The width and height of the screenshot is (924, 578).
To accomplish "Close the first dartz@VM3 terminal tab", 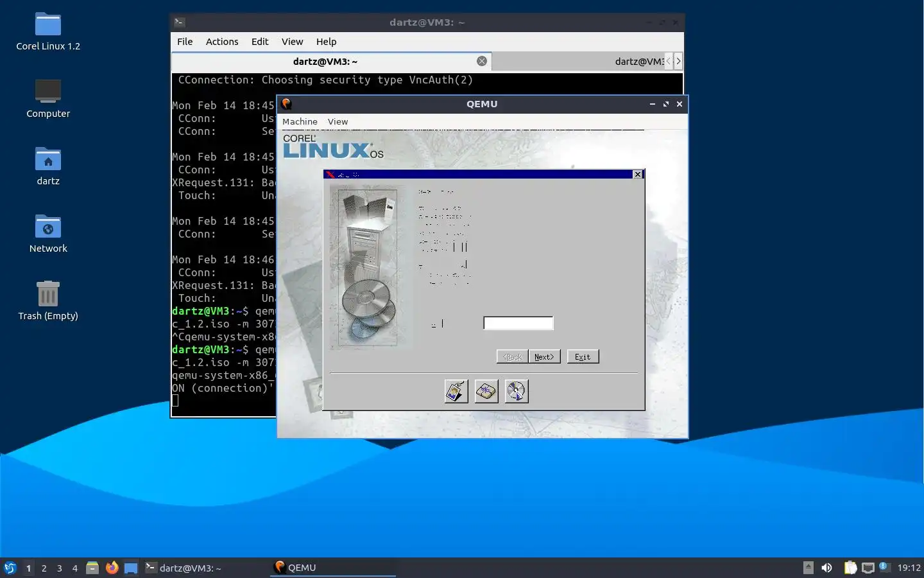I will click(482, 61).
